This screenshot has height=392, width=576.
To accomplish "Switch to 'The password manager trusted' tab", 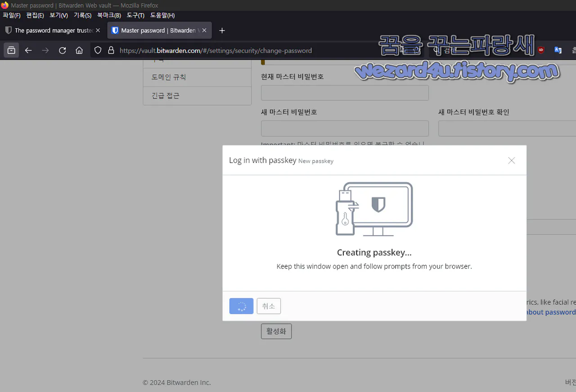I will [49, 30].
